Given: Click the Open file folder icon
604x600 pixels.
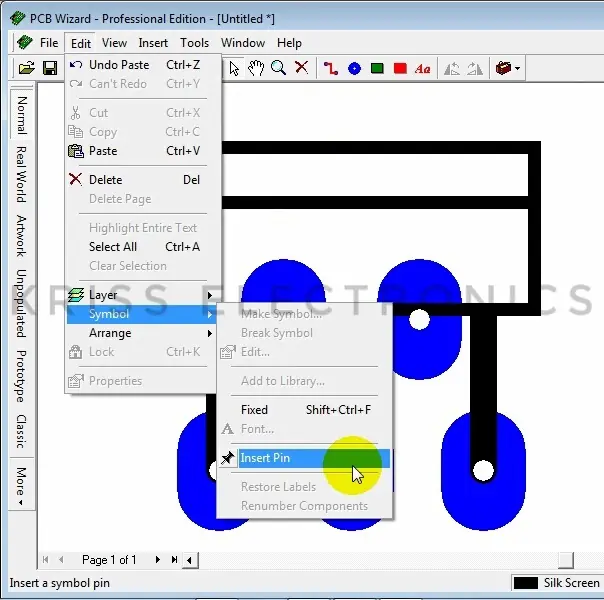Looking at the screenshot, I should click(x=27, y=69).
